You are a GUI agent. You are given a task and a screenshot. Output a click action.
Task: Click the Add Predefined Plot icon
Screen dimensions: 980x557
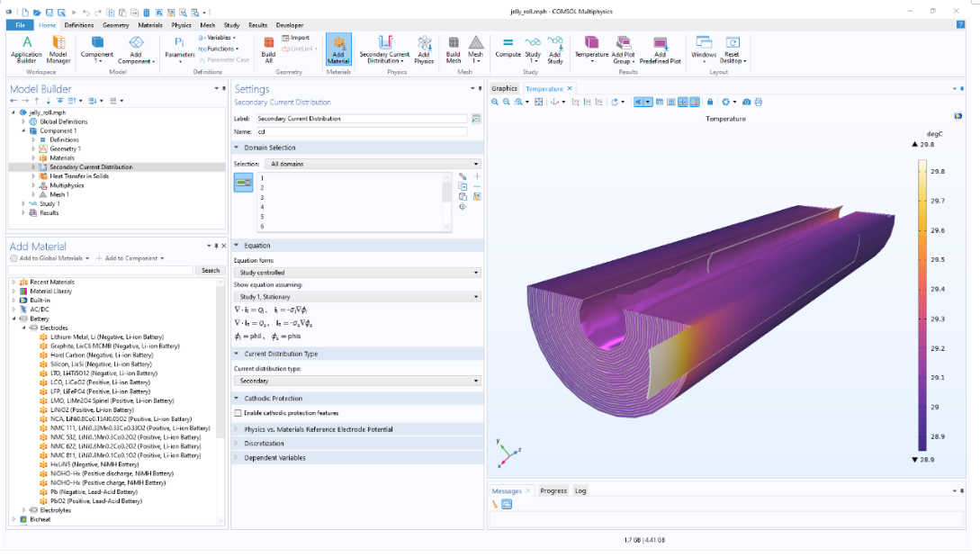point(660,49)
